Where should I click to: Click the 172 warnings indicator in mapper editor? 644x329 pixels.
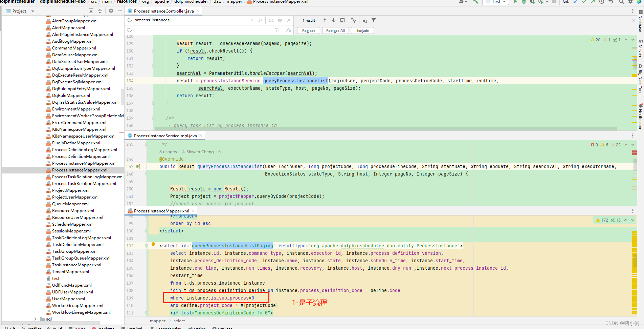pos(602,220)
